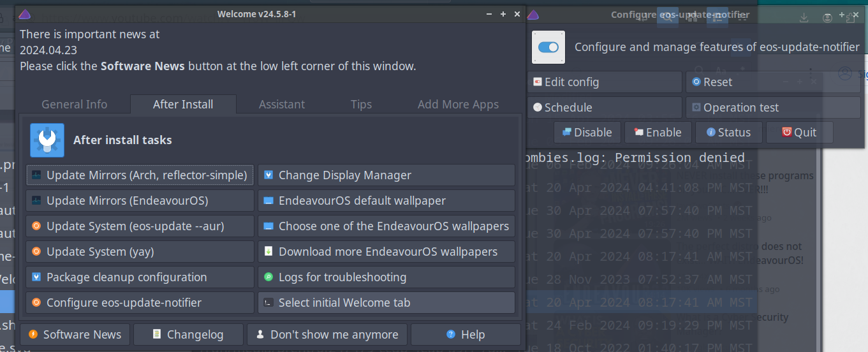This screenshot has height=352, width=868.
Task: Open Configure eos-update-notifier button
Action: point(140,302)
